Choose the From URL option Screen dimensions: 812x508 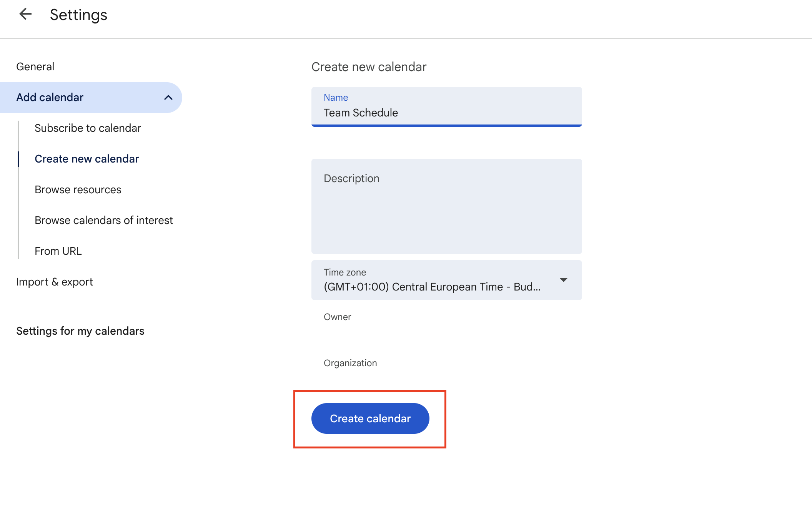tap(58, 251)
